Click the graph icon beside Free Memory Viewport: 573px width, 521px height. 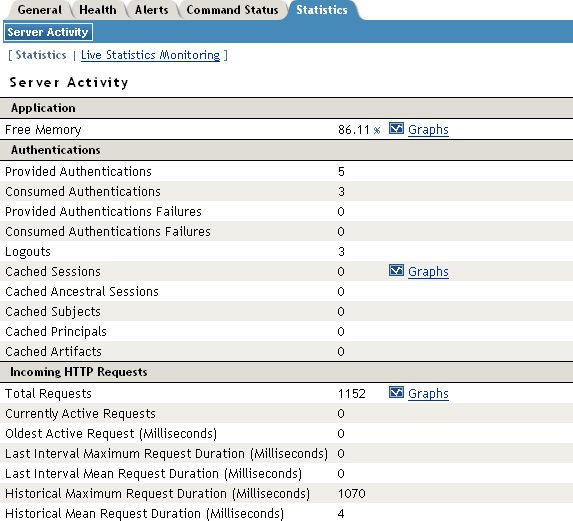click(x=396, y=129)
